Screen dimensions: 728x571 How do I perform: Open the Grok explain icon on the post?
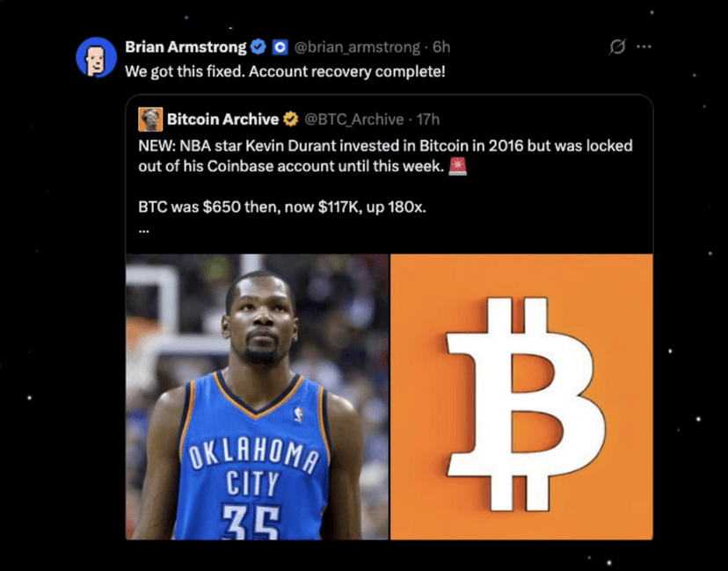[x=617, y=47]
